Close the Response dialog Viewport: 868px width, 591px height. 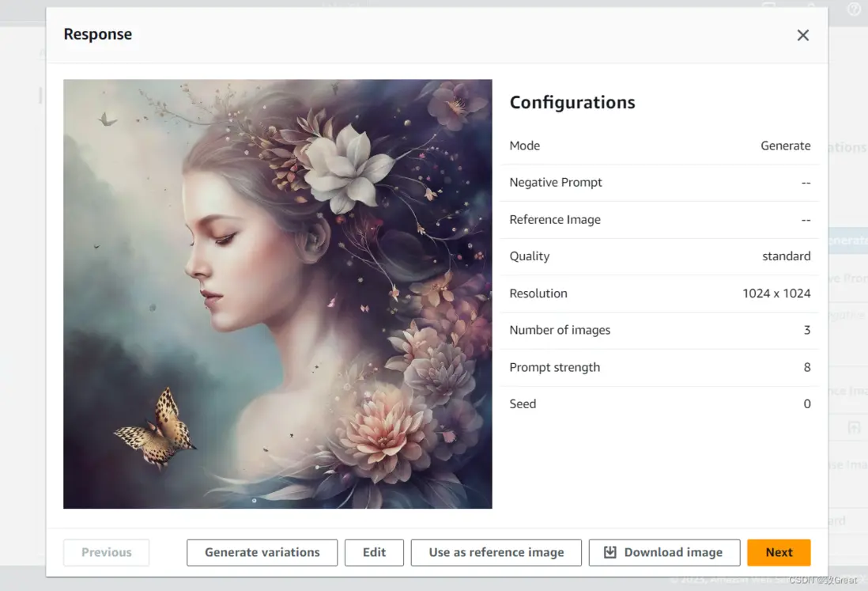(802, 35)
